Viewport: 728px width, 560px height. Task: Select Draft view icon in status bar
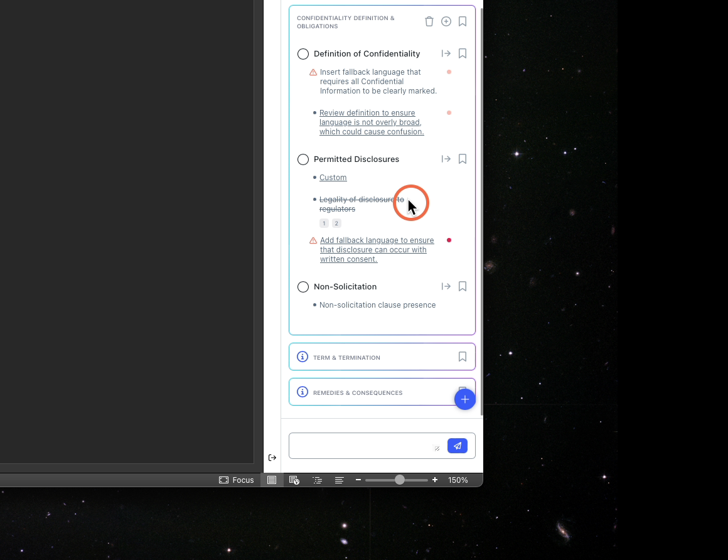340,480
